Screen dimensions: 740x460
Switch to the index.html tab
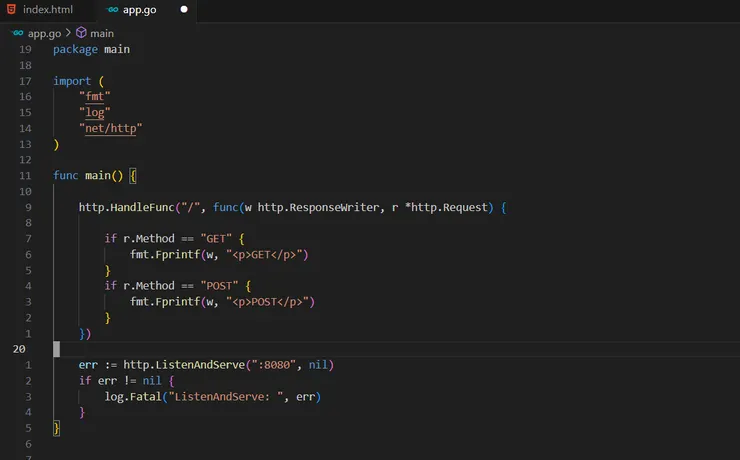[x=47, y=10]
